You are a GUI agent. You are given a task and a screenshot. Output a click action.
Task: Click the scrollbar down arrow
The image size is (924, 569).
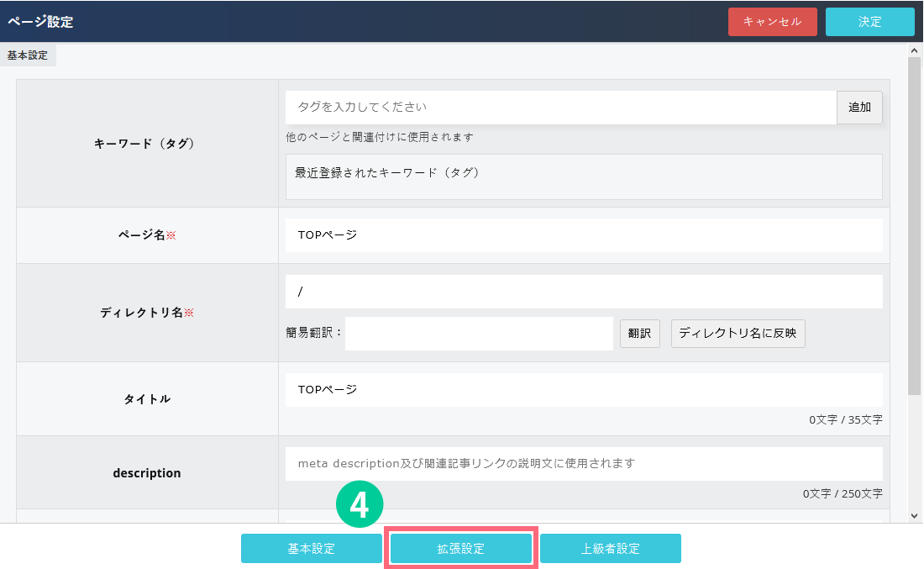point(915,515)
